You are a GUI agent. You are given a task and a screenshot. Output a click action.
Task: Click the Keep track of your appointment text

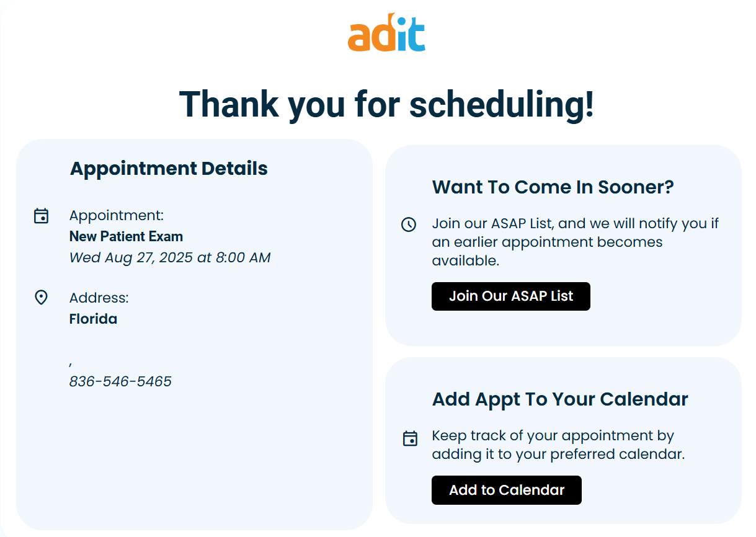558,445
